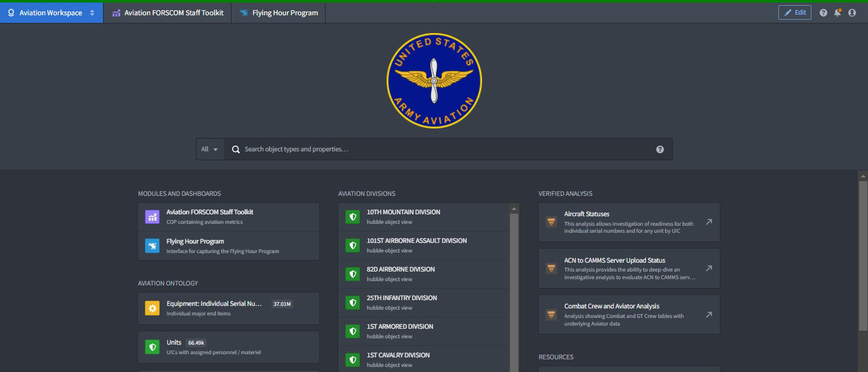868x372 pixels.
Task: Open 101ST AIRBORNE ASSAULT DIVISION
Action: 424,245
